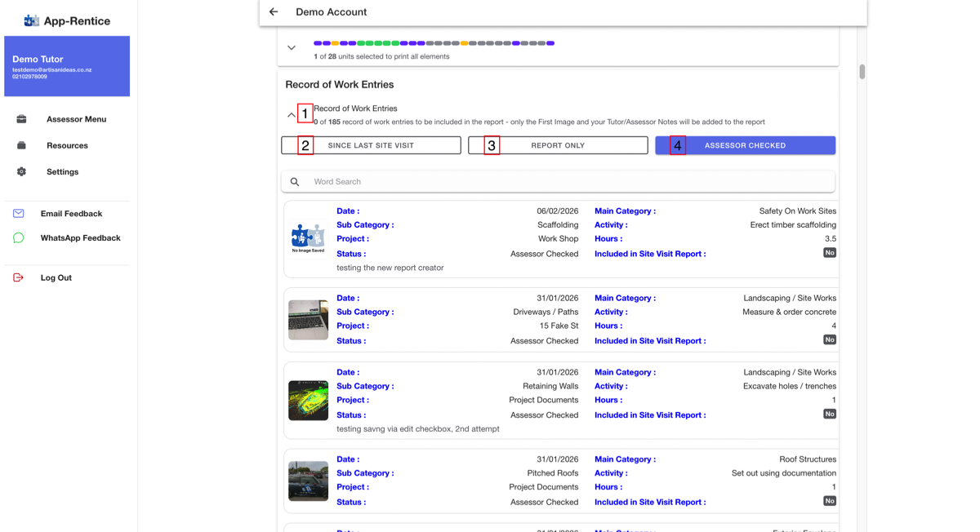Toggle the Report Only filter
Viewport: 980px width, 532px height.
click(x=558, y=145)
